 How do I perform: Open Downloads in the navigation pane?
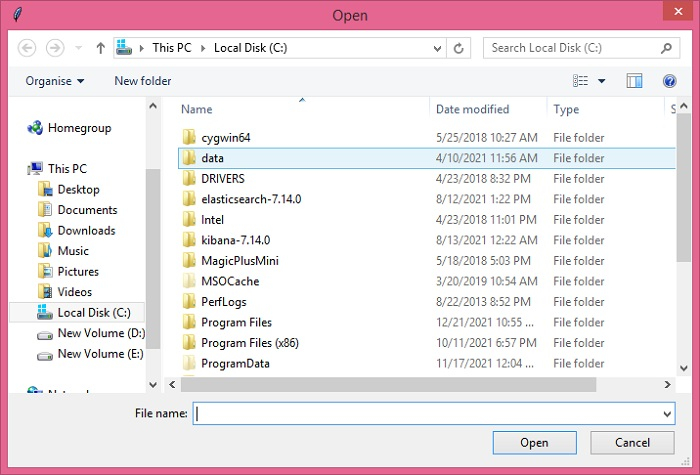(x=77, y=230)
